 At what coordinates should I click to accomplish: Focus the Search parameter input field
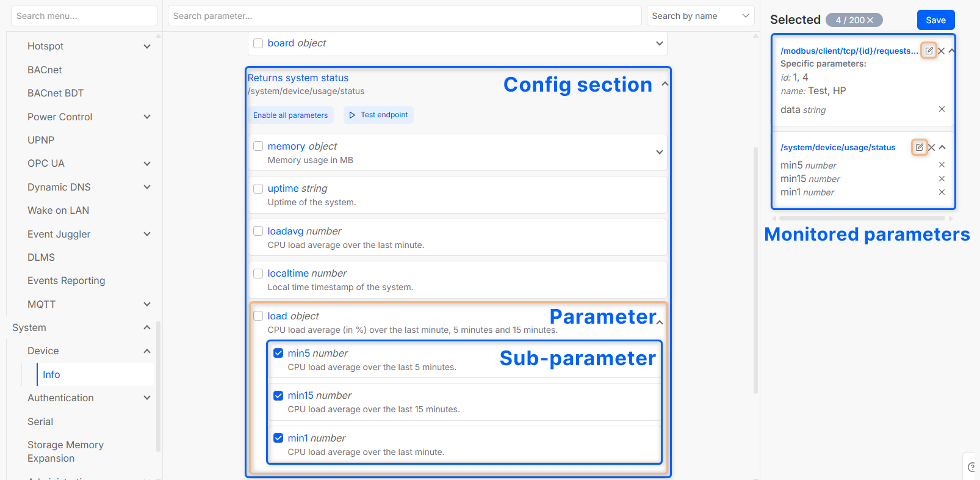(404, 16)
